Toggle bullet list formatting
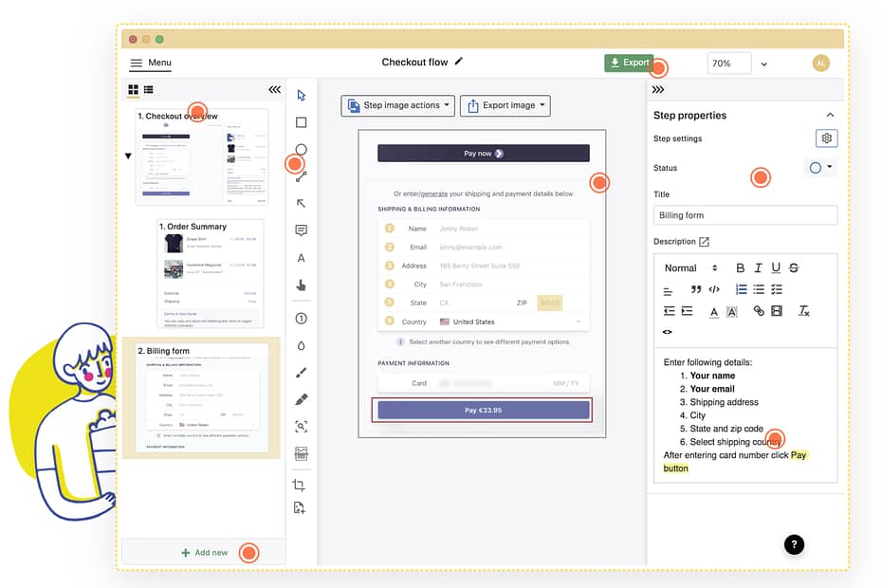 [x=759, y=289]
